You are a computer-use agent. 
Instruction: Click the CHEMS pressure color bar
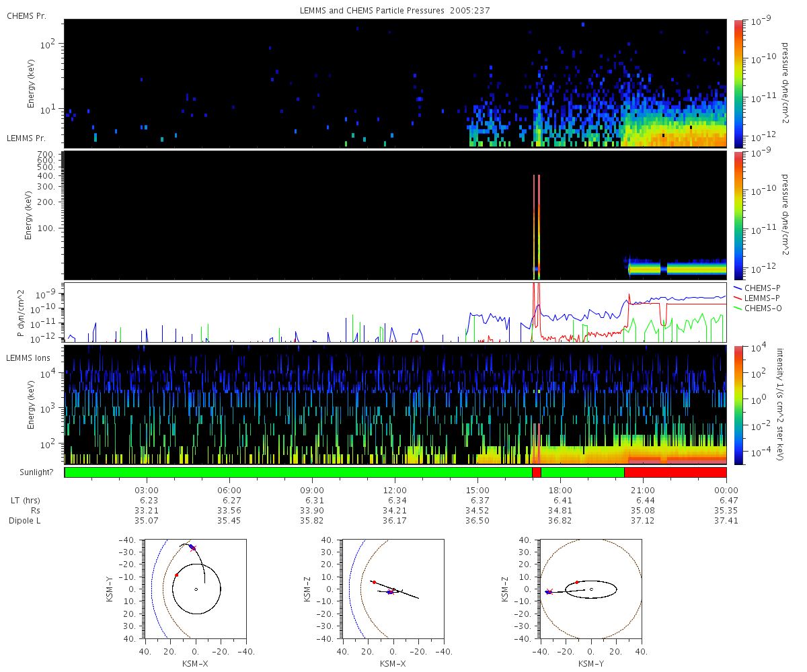[x=738, y=83]
